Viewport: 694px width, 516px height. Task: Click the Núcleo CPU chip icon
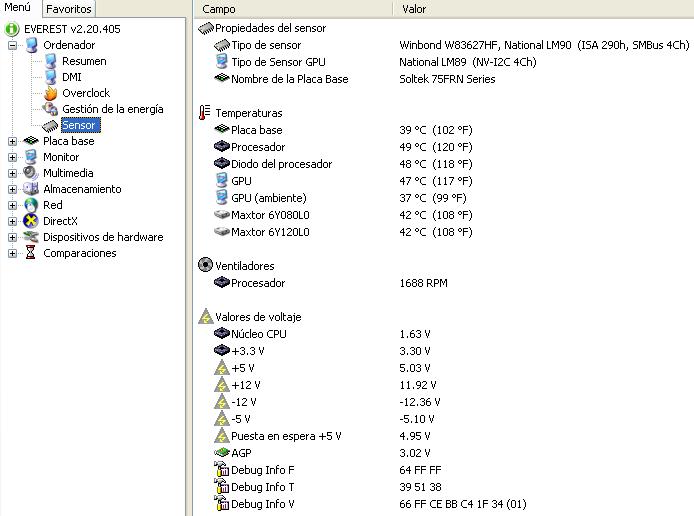click(x=221, y=333)
